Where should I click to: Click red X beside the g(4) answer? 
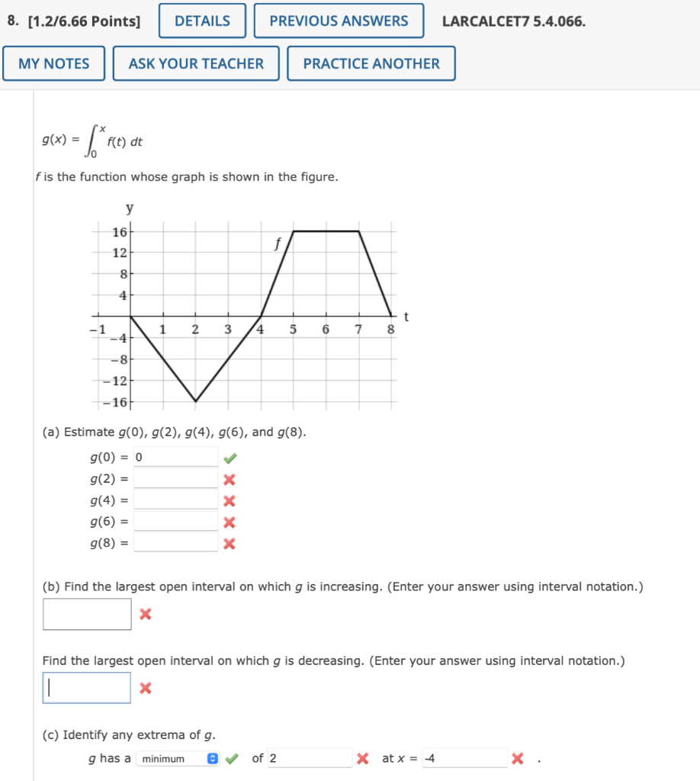[229, 500]
